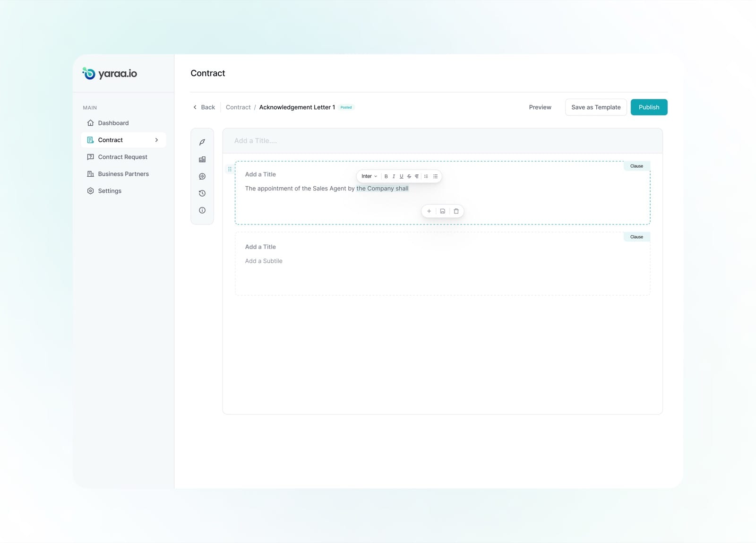Go Back to the previous page

[204, 107]
